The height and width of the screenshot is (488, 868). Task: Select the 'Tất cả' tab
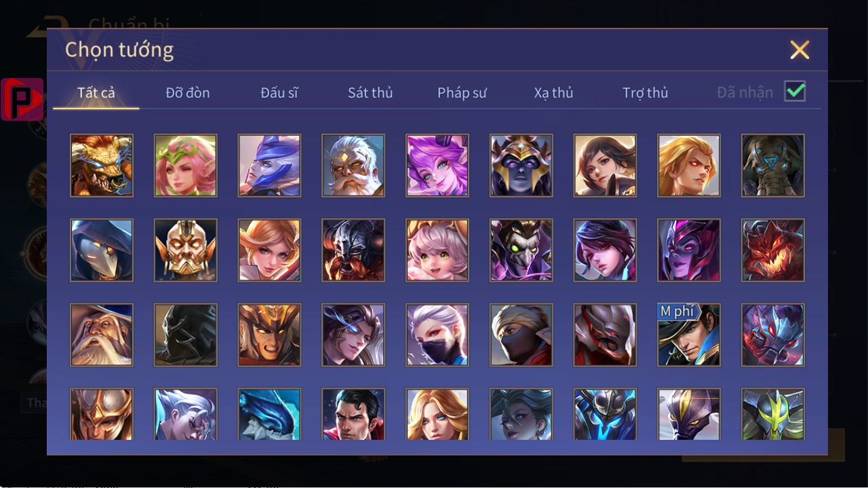click(x=96, y=92)
